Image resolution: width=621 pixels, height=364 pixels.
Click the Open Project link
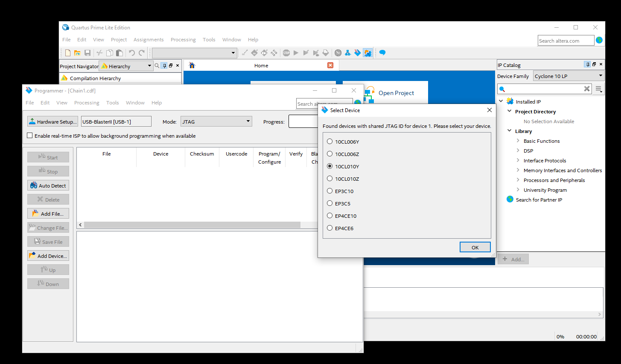(396, 93)
